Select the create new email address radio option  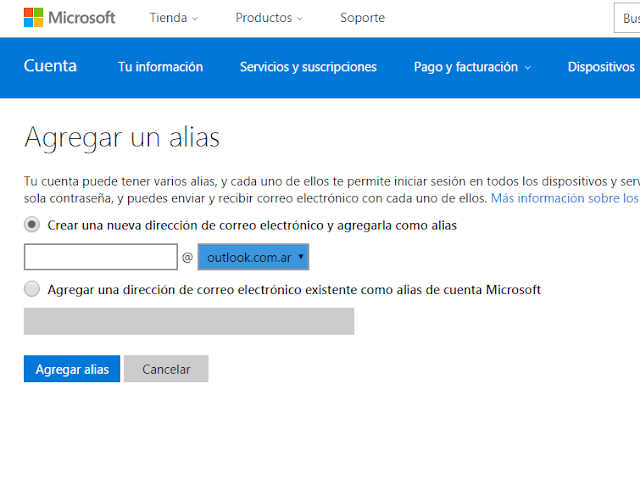tap(32, 225)
